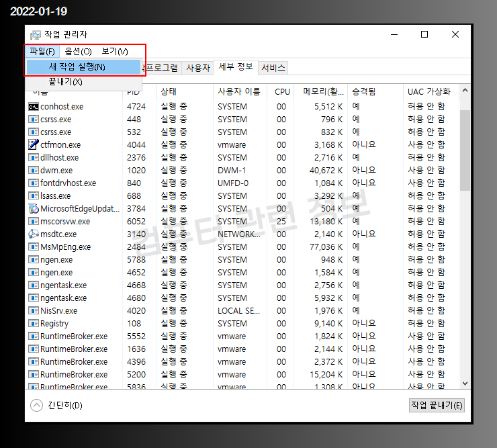Select the NisSrv.exe process name
This screenshot has height=448, width=497.
59,311
